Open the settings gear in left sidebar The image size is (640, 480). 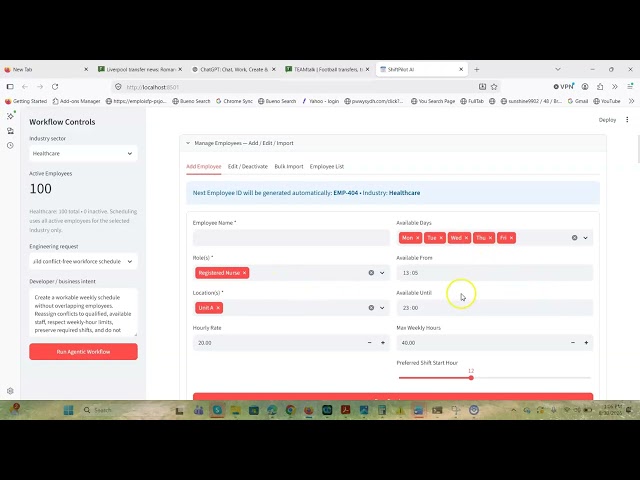click(x=10, y=391)
